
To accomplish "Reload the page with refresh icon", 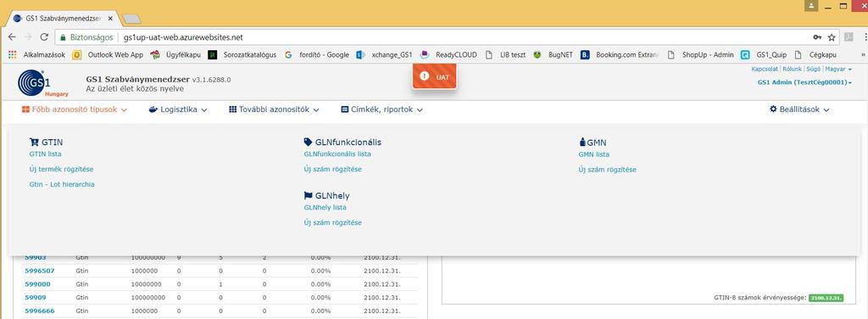I will pyautogui.click(x=44, y=37).
